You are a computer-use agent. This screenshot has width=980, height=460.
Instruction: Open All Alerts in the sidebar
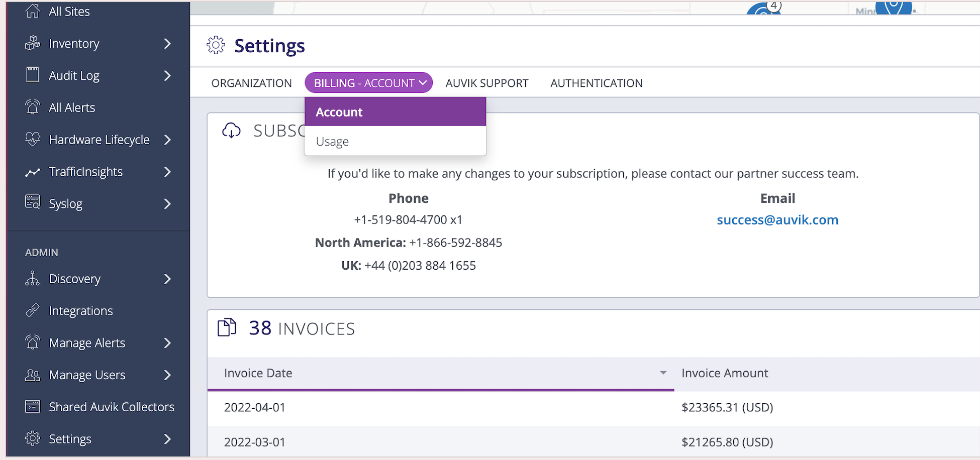tap(72, 107)
